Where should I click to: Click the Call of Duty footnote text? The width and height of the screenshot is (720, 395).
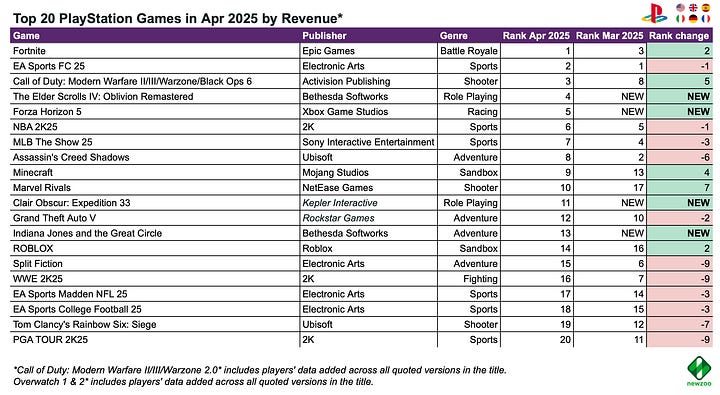260,370
